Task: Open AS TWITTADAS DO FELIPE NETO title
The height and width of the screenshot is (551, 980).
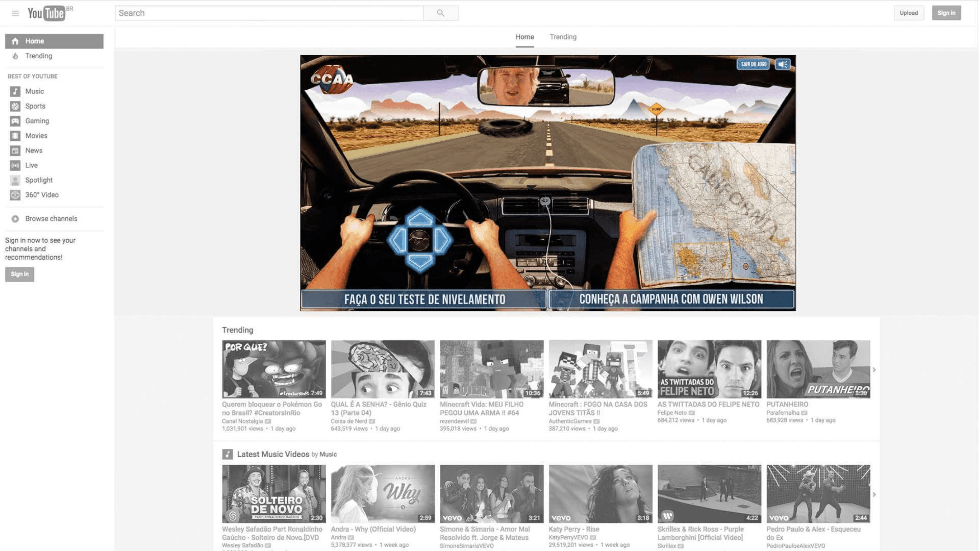Action: [x=708, y=405]
